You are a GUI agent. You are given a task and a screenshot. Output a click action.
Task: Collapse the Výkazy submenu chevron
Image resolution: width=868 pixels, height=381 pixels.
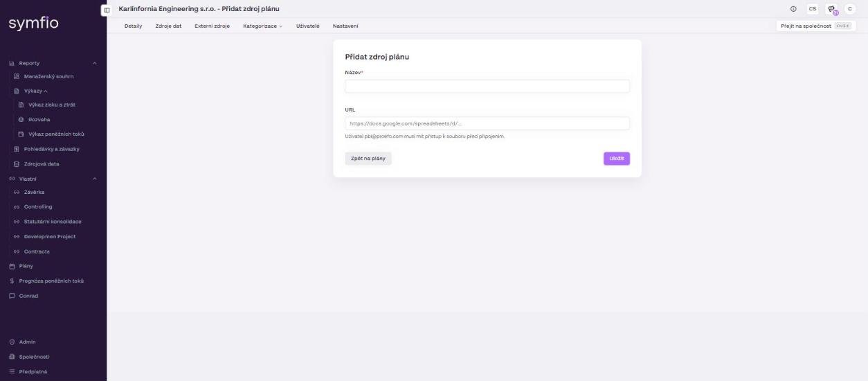[x=46, y=91]
